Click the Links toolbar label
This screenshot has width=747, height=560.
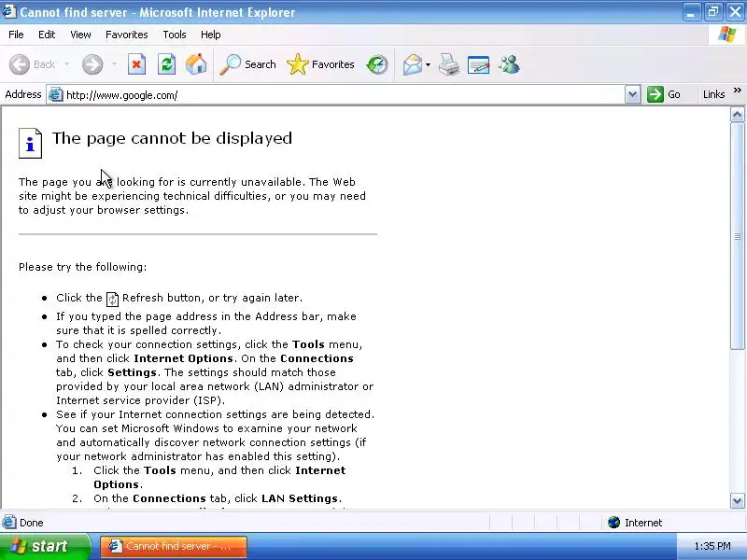(713, 94)
